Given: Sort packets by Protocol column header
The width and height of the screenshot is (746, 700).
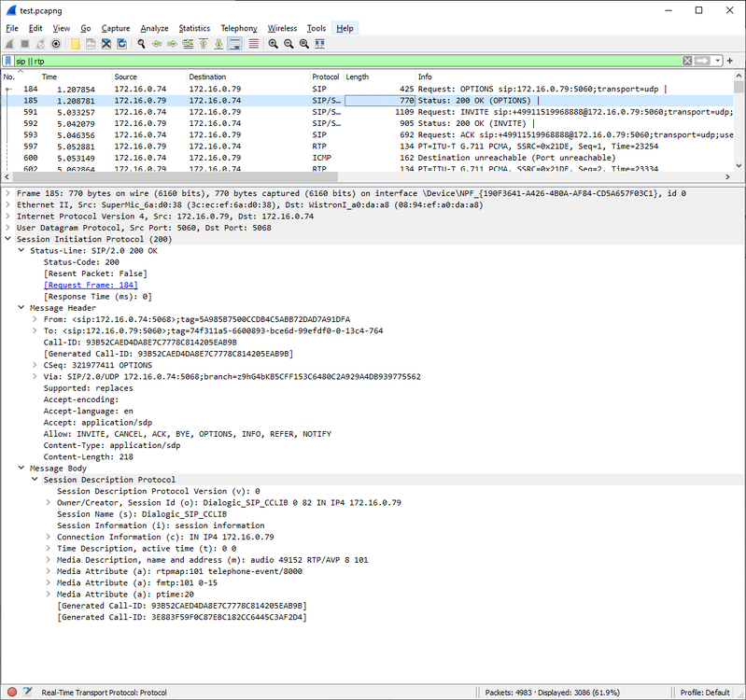Looking at the screenshot, I should coord(326,77).
